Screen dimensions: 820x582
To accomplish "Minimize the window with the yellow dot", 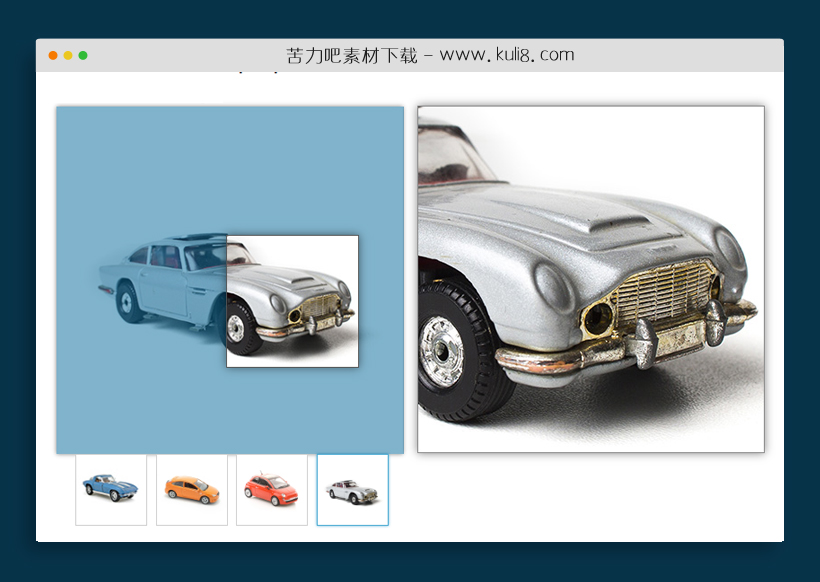I will pos(68,55).
